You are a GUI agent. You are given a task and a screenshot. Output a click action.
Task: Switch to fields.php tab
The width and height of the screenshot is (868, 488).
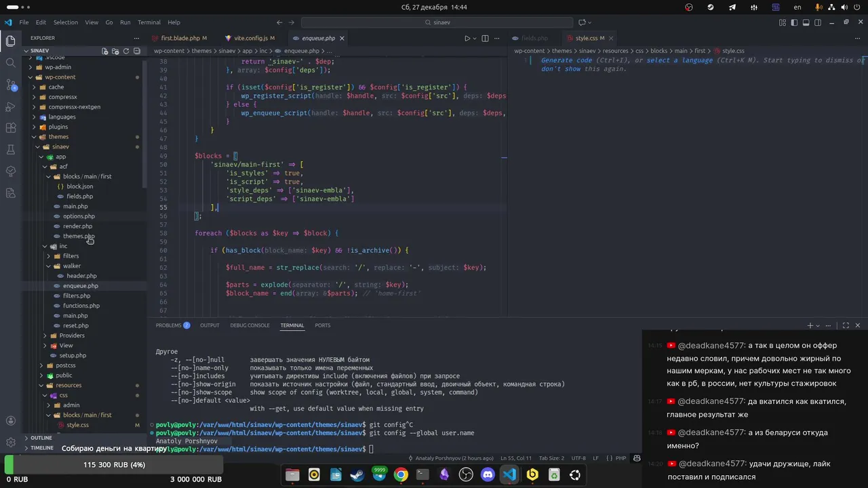(x=534, y=39)
